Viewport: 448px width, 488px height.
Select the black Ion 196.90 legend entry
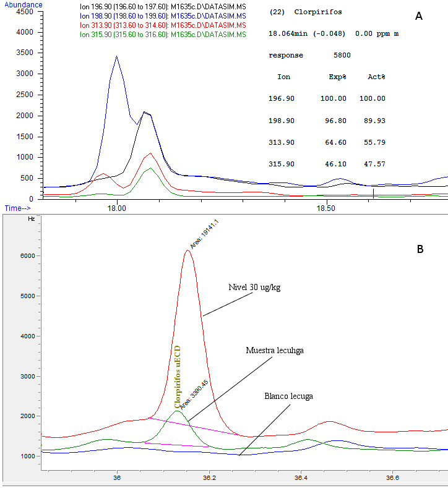pos(163,6)
